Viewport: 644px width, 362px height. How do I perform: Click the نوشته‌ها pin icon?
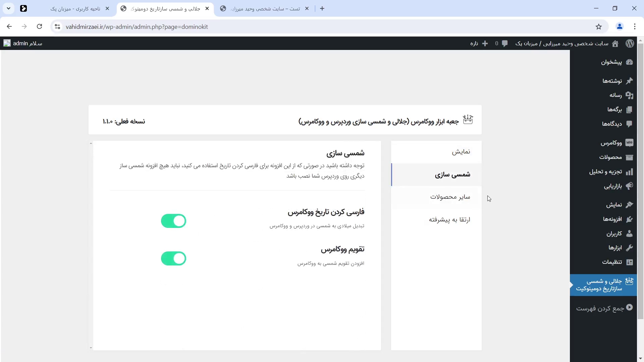(x=629, y=81)
